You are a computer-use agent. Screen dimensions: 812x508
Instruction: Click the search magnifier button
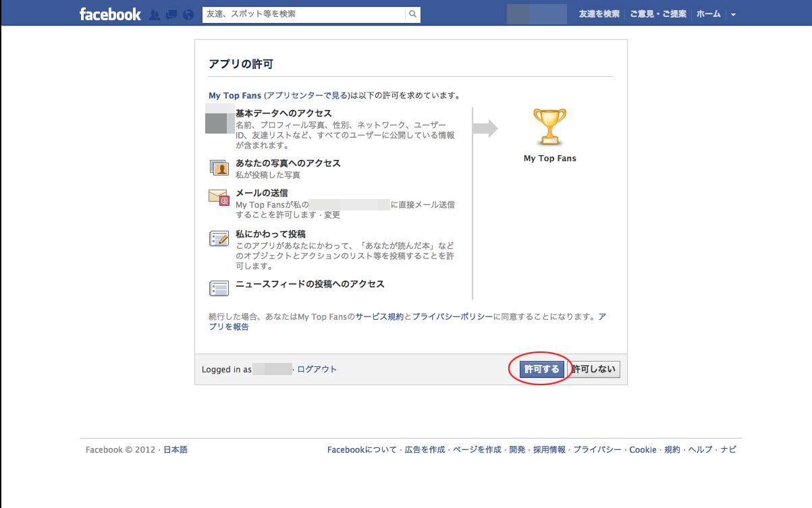412,14
